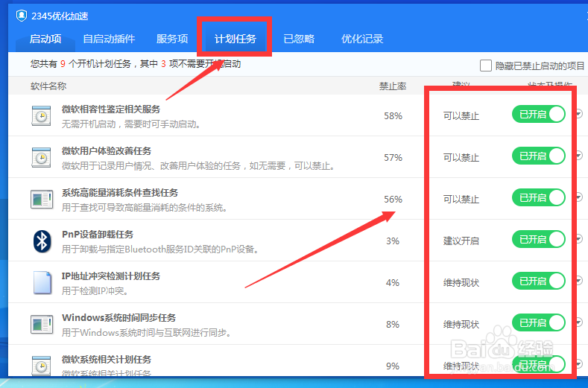Open dropdown arrow beside 微软系统相关计划任务 switch

(x=579, y=363)
